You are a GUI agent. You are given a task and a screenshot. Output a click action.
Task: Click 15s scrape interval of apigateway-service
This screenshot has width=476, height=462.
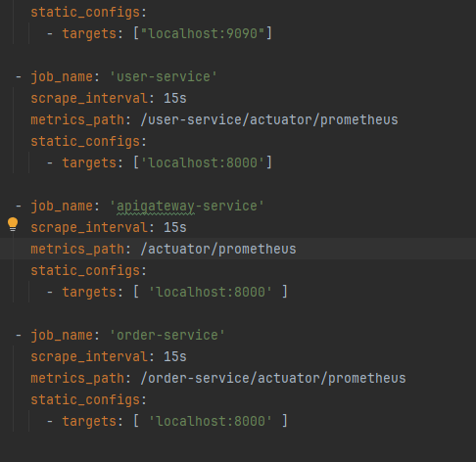coord(175,228)
